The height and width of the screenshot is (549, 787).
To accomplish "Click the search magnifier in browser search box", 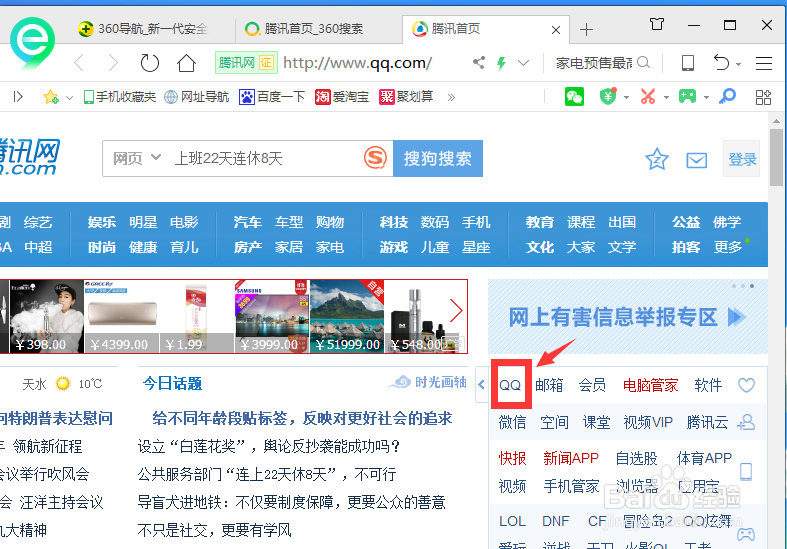I will tap(643, 63).
